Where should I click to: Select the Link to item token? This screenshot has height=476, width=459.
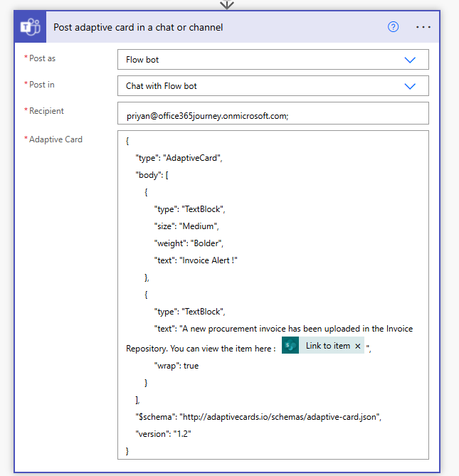click(322, 346)
